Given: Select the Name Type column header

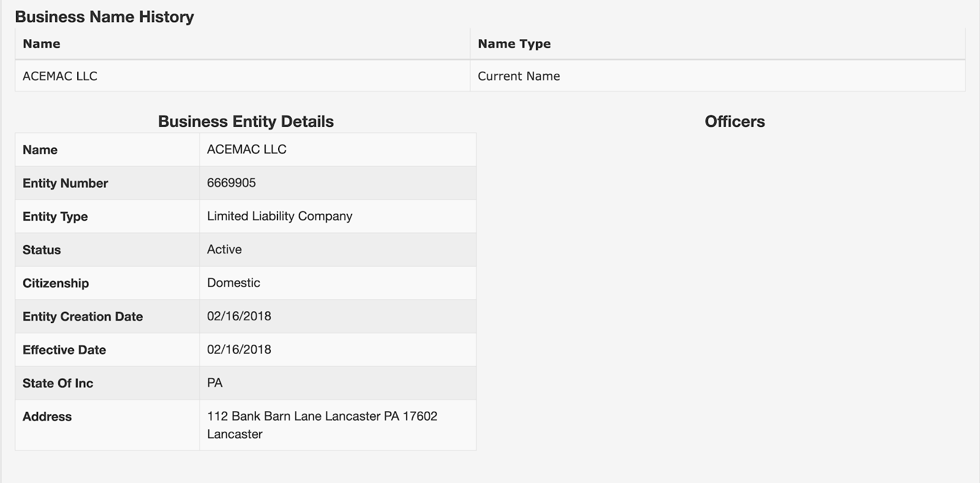Looking at the screenshot, I should click(514, 44).
